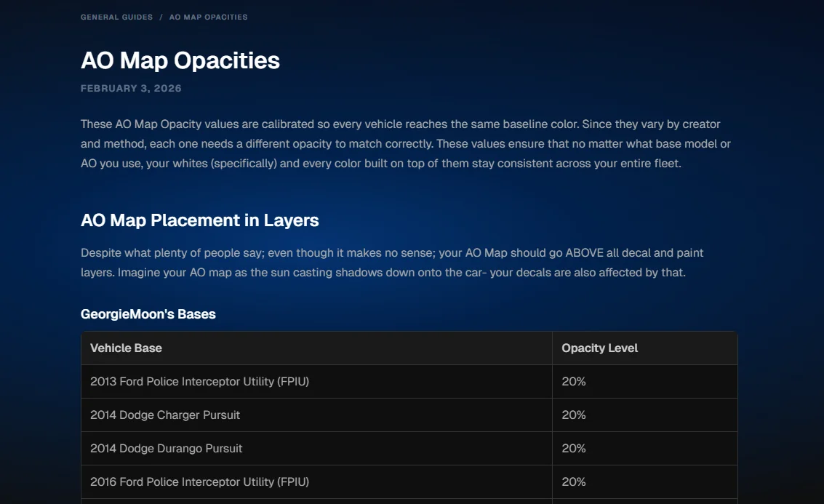This screenshot has width=824, height=504.
Task: Select the 2016 Ford Police Interceptor Utility row
Action: pyautogui.click(x=199, y=482)
